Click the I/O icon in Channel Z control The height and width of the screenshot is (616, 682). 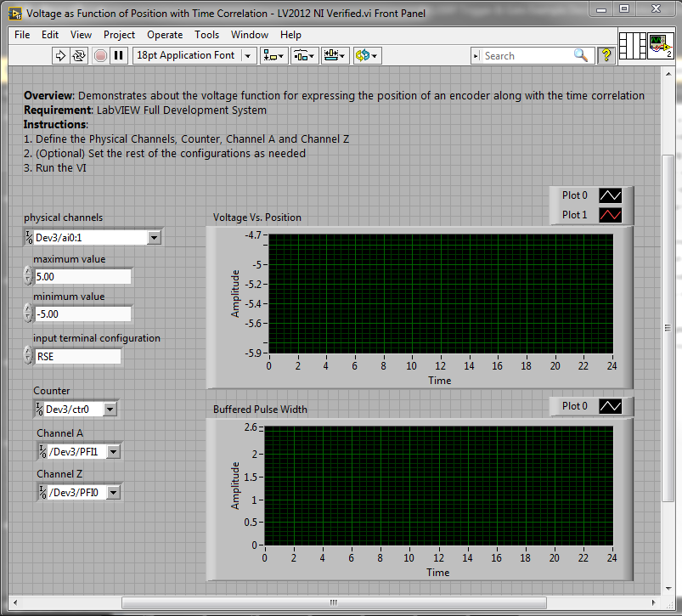click(43, 493)
